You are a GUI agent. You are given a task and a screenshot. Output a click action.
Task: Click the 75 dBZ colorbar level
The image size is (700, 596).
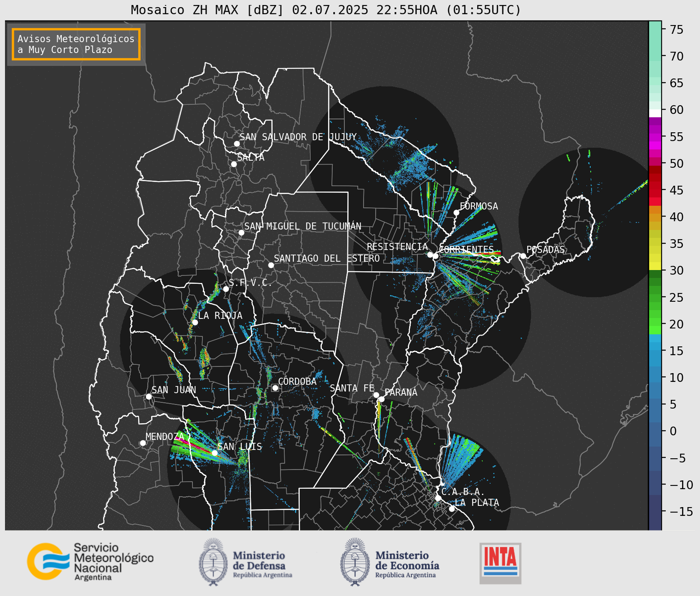655,29
